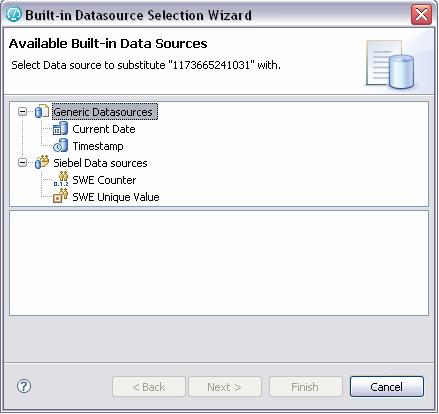Click the Cancel button
Screen dimensions: 439x414
pyautogui.click(x=387, y=387)
